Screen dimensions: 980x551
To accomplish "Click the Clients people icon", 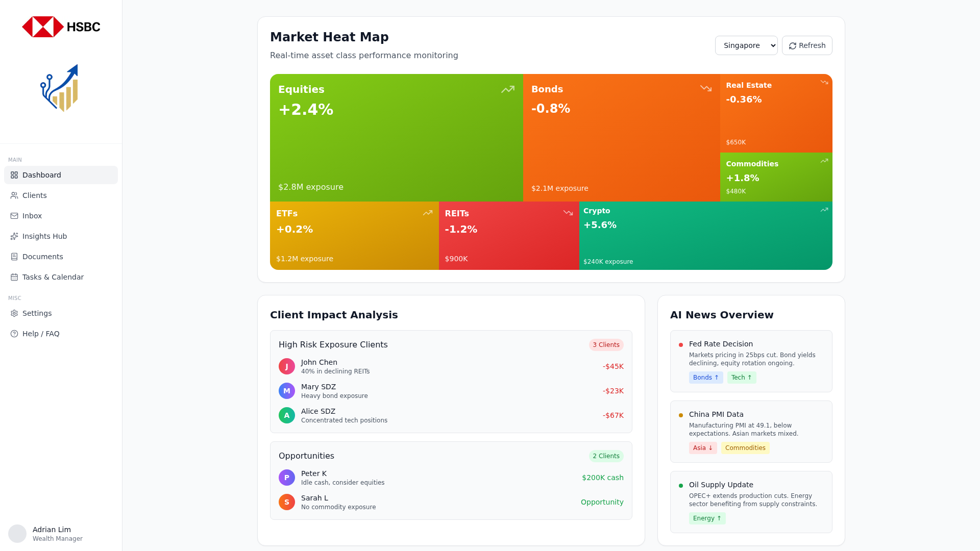I will click(14, 195).
